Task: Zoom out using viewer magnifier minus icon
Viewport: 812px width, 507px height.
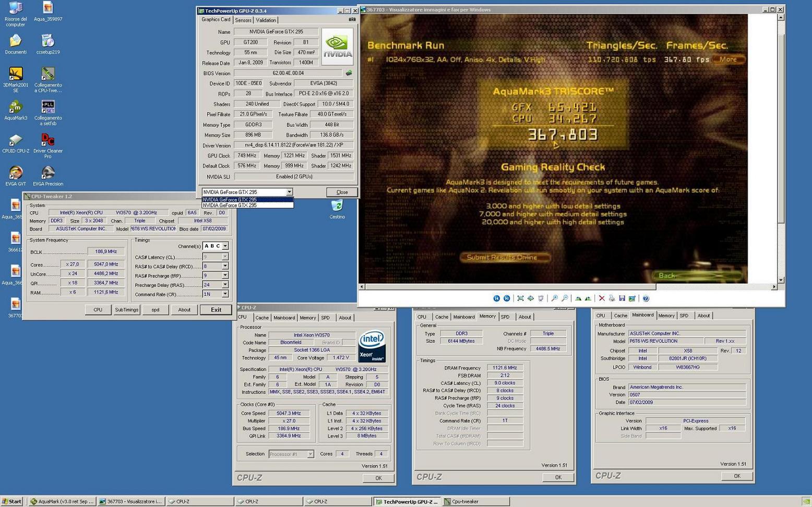Action: coord(565,298)
